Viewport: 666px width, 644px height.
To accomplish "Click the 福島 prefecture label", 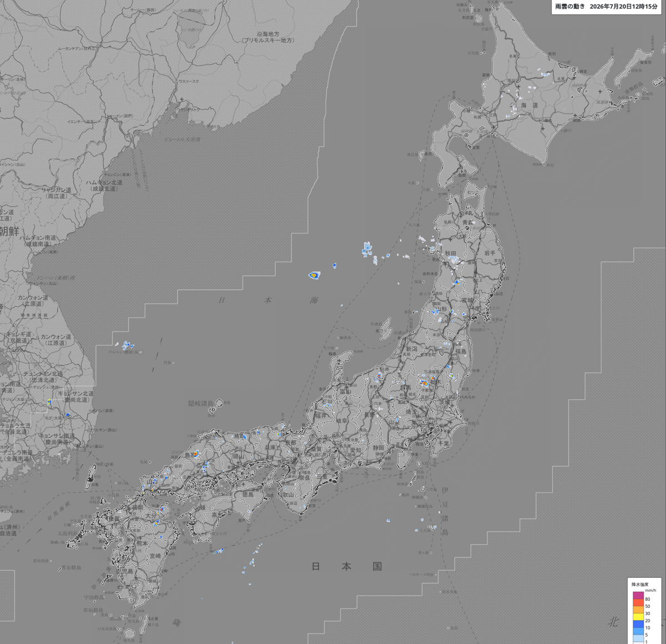I will (461, 351).
